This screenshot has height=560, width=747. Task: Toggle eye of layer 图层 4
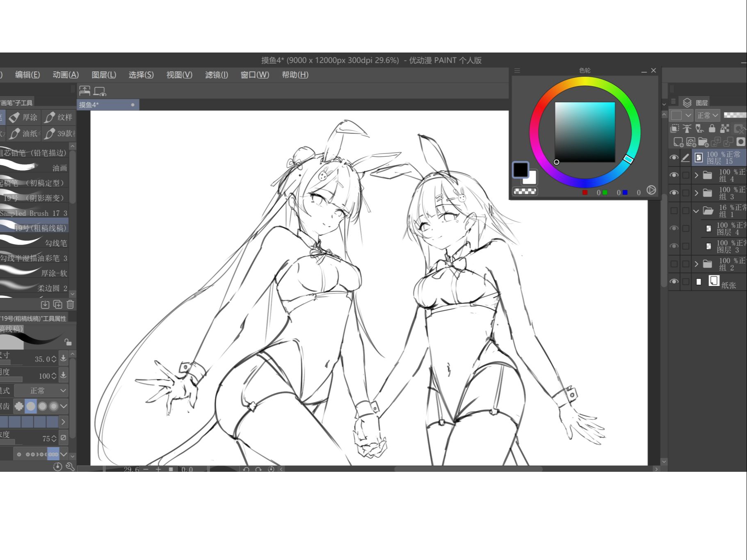(674, 229)
